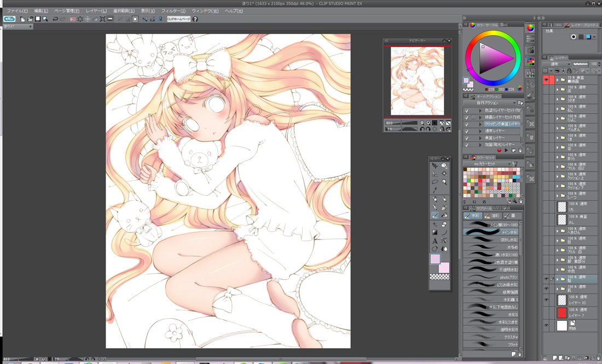Click the main color swatch in tool palette
Screen dimensions: 602x364
point(435,259)
